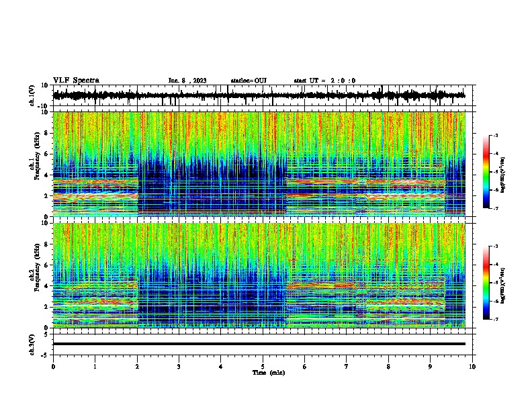Select the ch.1 "Frequency (kHz)" axis label
This screenshot has width=532, height=411.
[x=37, y=156]
